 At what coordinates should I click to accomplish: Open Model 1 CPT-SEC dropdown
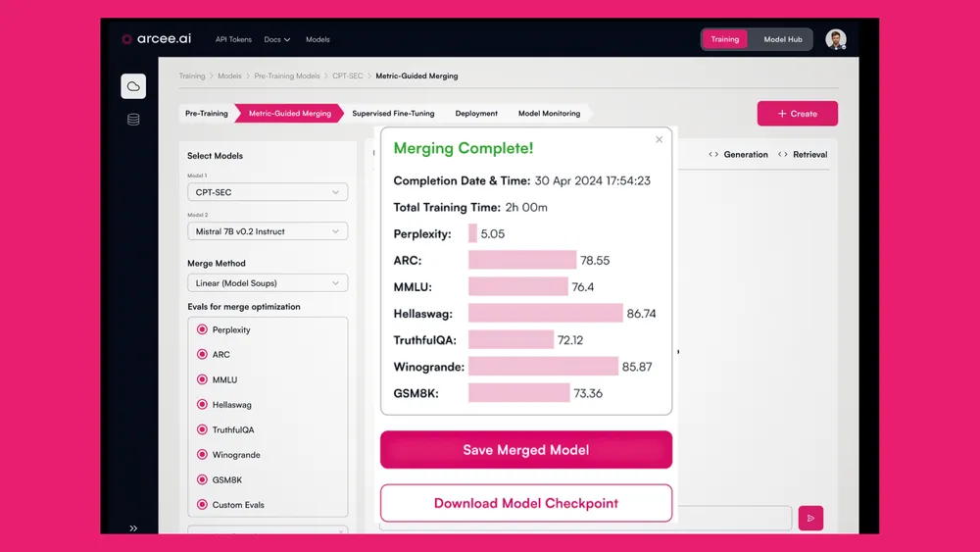point(268,192)
